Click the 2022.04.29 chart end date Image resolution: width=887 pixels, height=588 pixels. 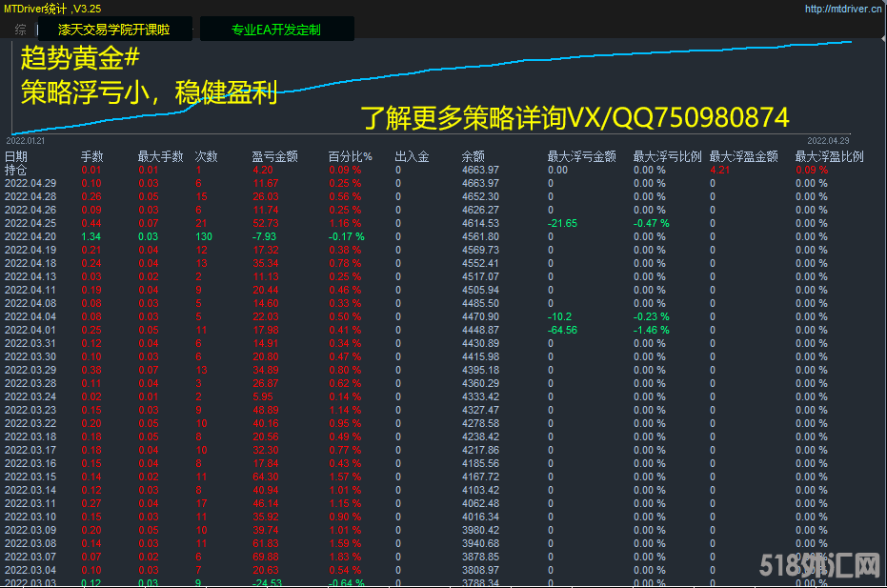[x=827, y=140]
